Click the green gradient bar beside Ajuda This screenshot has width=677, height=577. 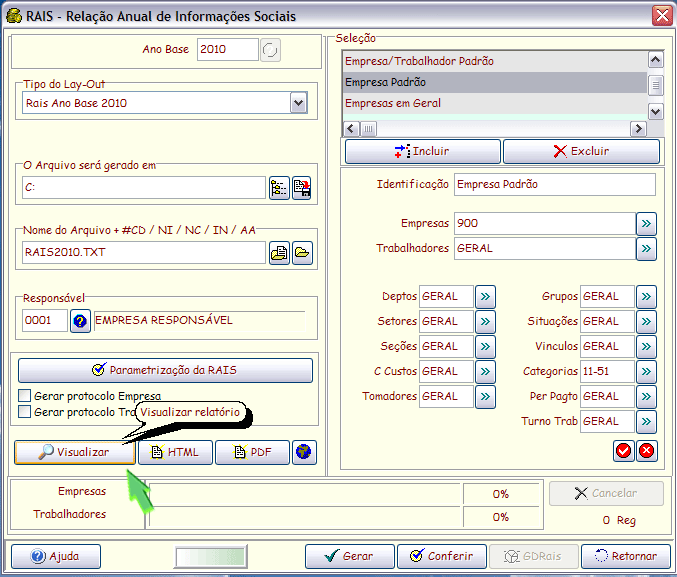pyautogui.click(x=211, y=557)
